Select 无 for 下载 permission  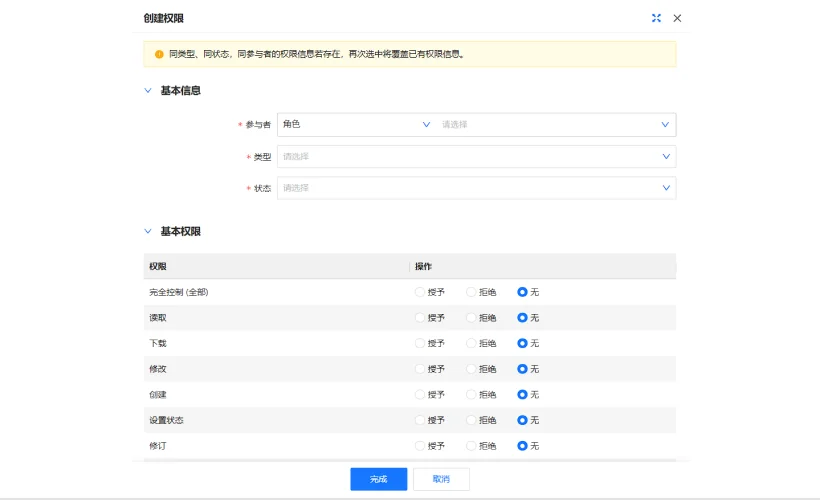(522, 343)
